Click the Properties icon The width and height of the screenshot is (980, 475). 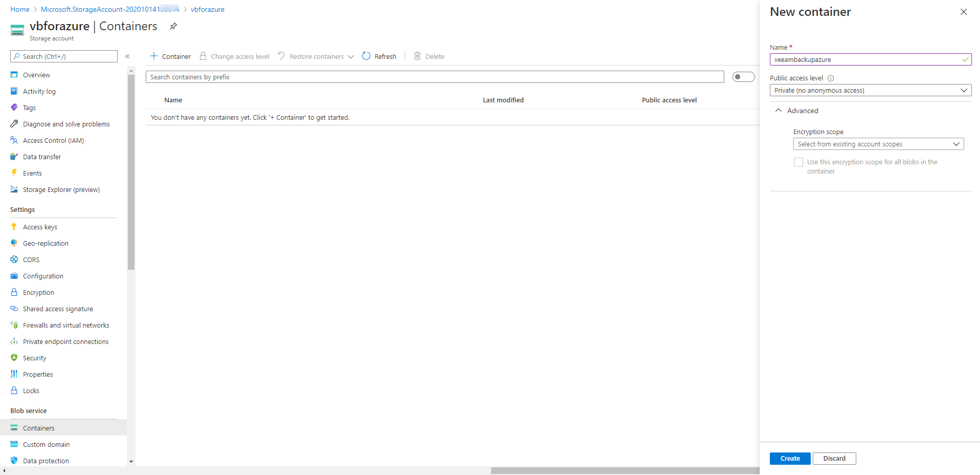14,374
